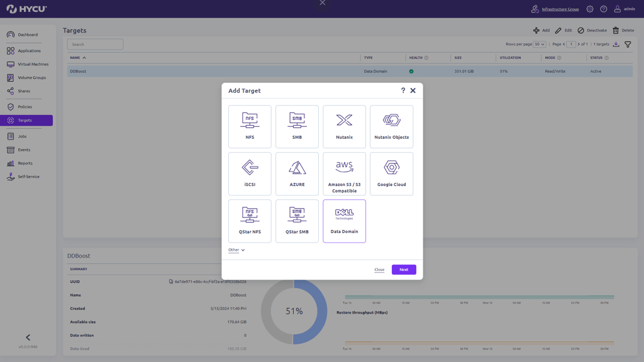This screenshot has height=362, width=644.
Task: Open the Policies menu item
Action: click(25, 107)
